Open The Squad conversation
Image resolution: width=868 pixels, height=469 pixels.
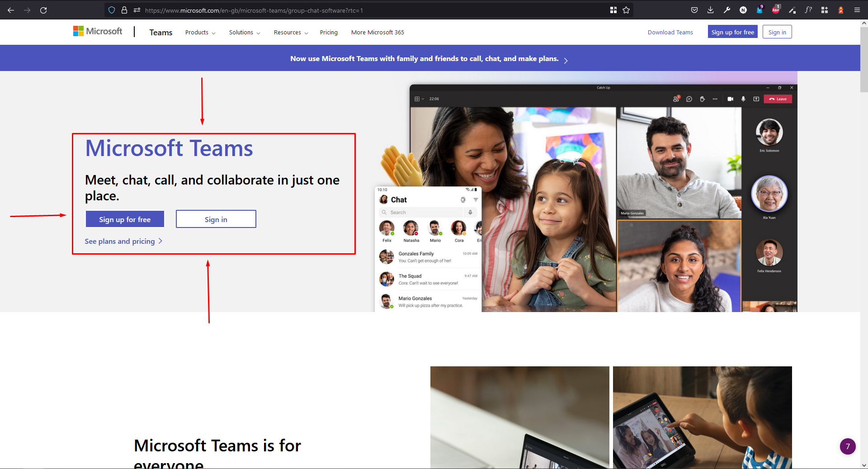click(x=428, y=279)
